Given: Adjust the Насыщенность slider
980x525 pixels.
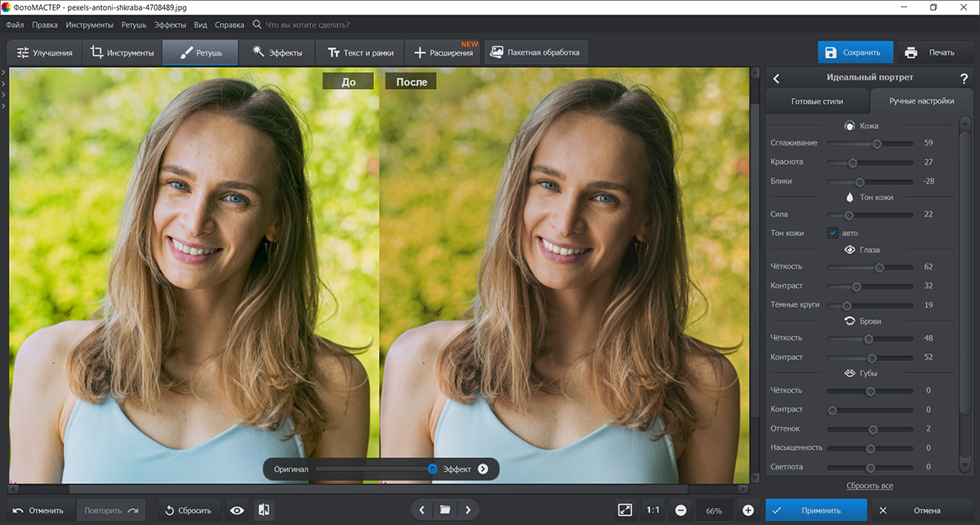Looking at the screenshot, I should click(870, 448).
